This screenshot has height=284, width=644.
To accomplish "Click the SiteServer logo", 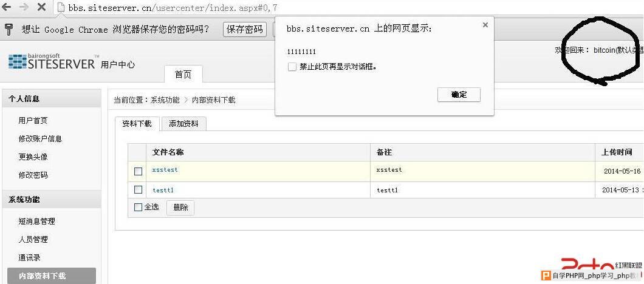I will [x=52, y=61].
